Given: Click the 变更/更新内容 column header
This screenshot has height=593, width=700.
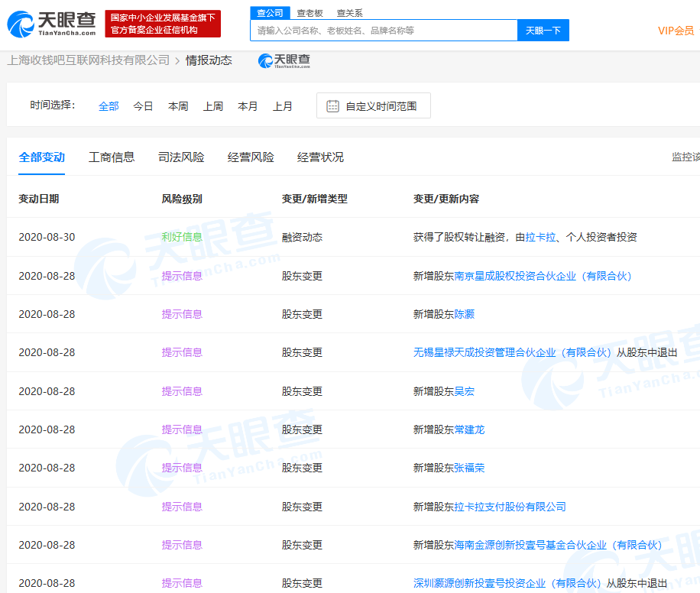Looking at the screenshot, I should pos(446,199).
